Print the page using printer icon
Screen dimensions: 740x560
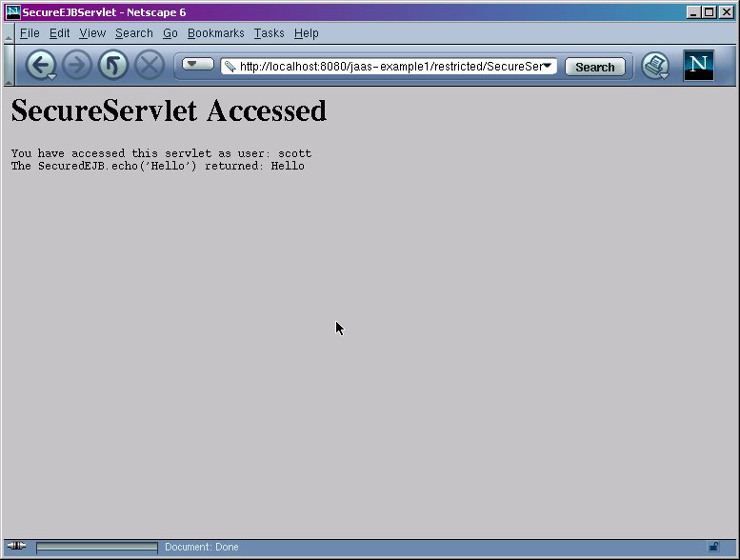[655, 65]
